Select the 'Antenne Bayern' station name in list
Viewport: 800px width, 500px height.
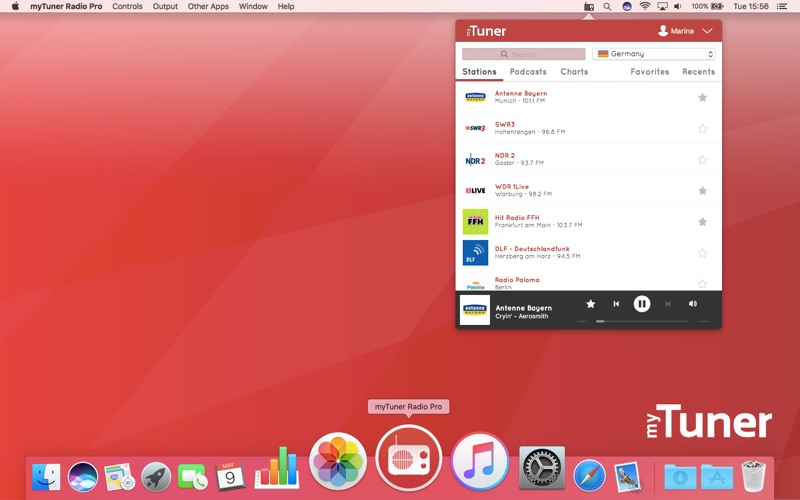pyautogui.click(x=521, y=93)
